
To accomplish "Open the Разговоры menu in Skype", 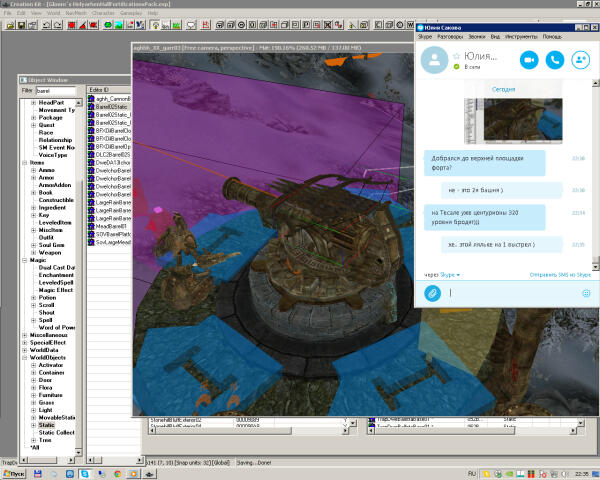I will (x=450, y=37).
